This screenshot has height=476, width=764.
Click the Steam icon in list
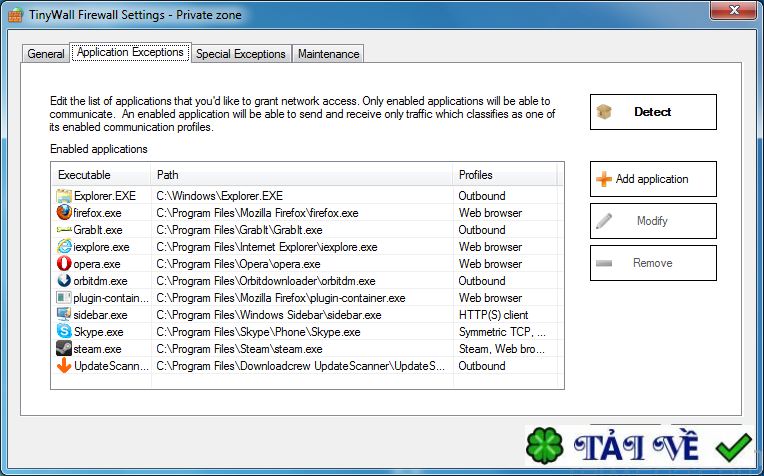(64, 348)
